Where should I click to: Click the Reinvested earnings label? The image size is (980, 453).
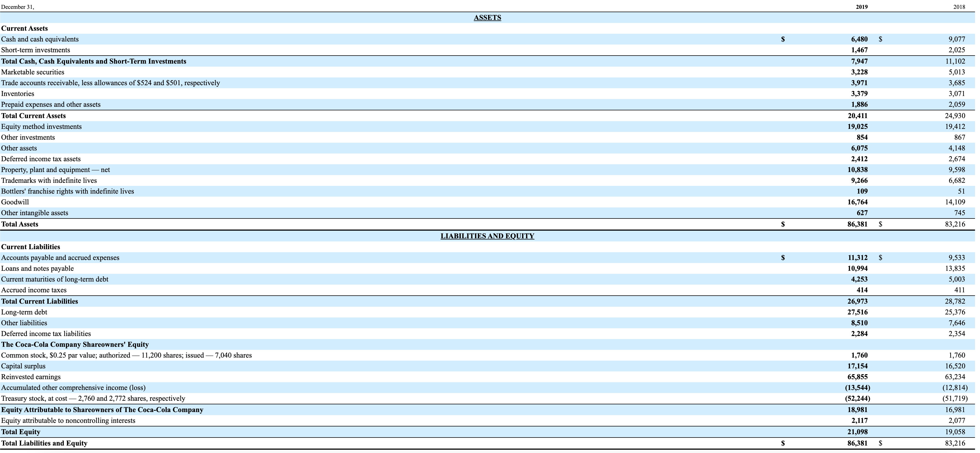coord(31,377)
